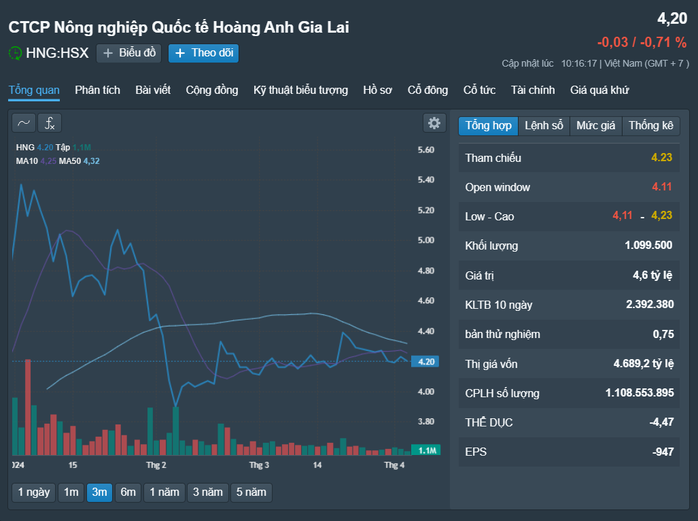
Task: Click the Low - Cao row label
Action: pyautogui.click(x=489, y=217)
